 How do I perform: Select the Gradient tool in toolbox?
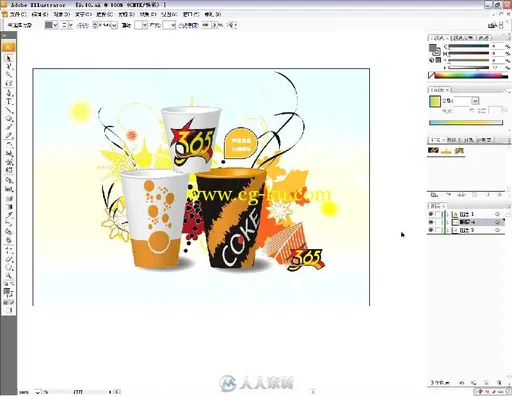9,206
